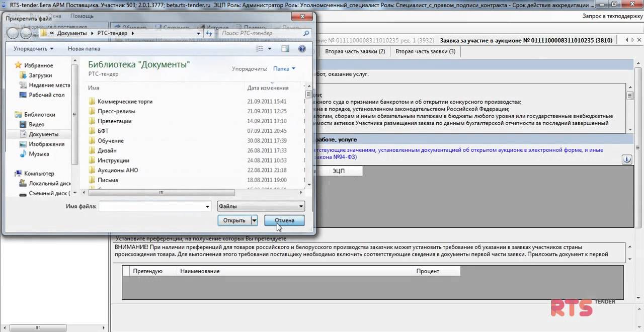Click Запрос в техподдержку link
This screenshot has height=332, width=644.
click(x=613, y=16)
